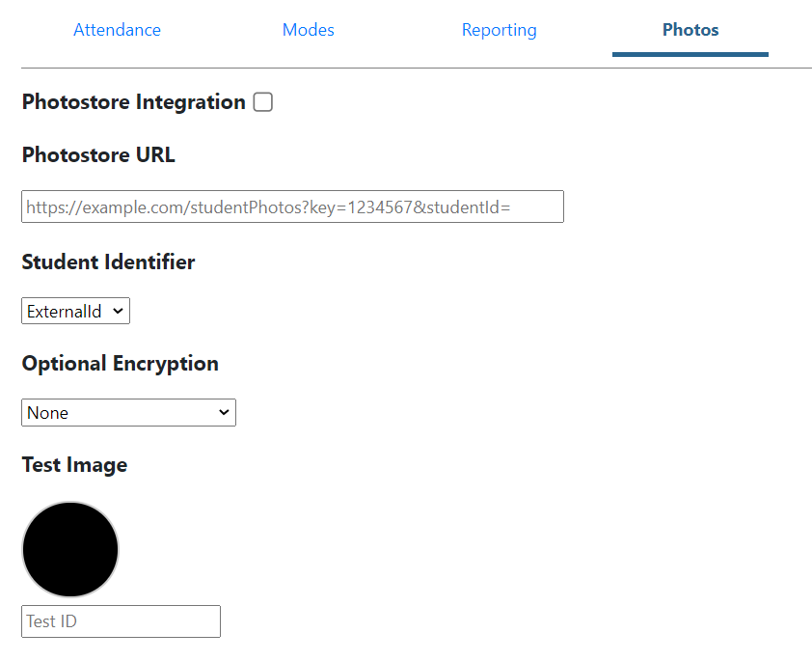This screenshot has height=661, width=812.
Task: Enable the Photostore Integration checkbox
Action: [262, 102]
